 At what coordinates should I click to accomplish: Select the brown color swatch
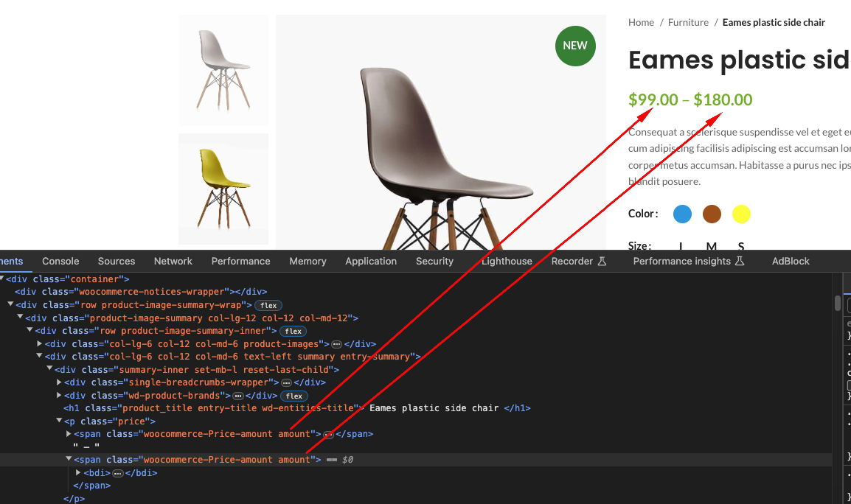(x=712, y=214)
